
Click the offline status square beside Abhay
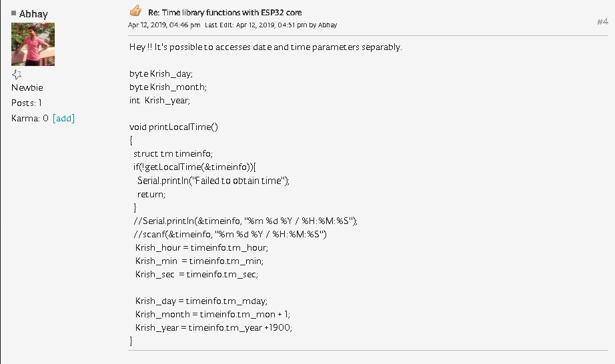(14, 13)
